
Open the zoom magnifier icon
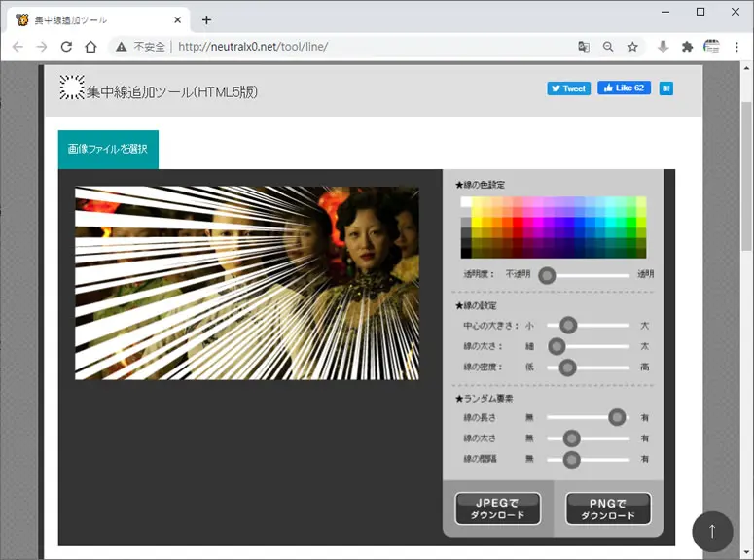(608, 47)
